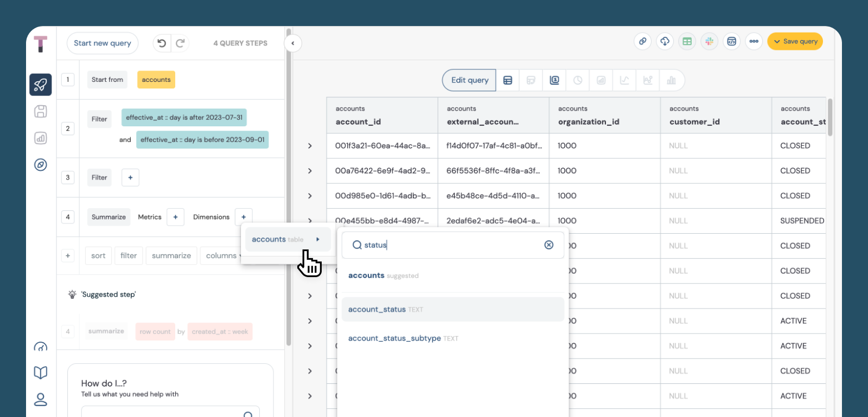Click the accounts source table chip

point(156,80)
